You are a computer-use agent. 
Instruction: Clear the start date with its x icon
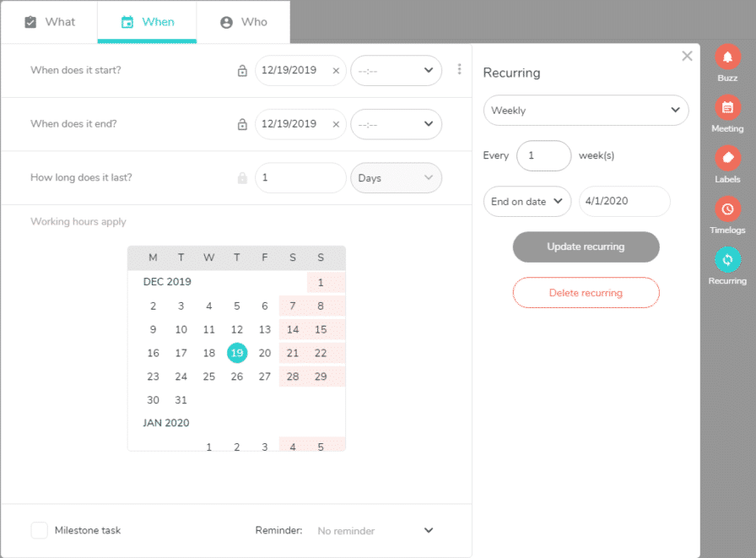tap(336, 71)
